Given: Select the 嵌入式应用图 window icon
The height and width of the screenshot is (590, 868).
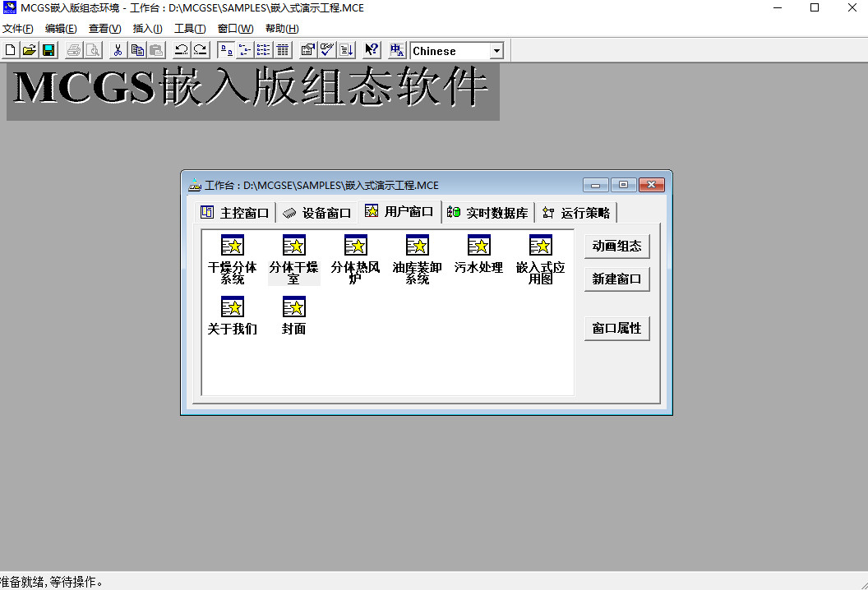Looking at the screenshot, I should [540, 260].
